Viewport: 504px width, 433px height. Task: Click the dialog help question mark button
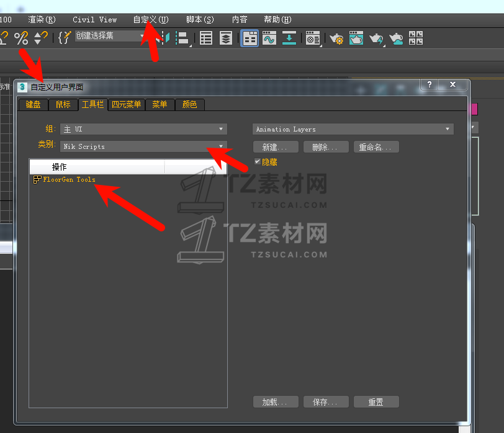[430, 84]
